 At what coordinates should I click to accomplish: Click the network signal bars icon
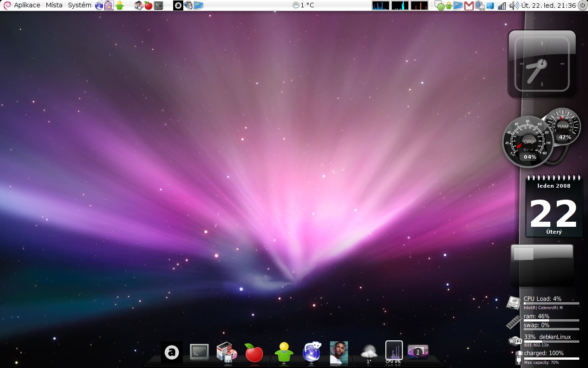click(502, 6)
